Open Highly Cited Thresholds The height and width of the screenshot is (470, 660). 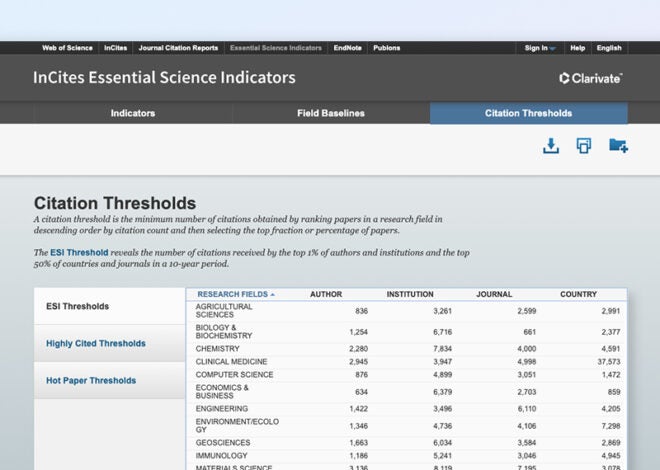(109, 343)
